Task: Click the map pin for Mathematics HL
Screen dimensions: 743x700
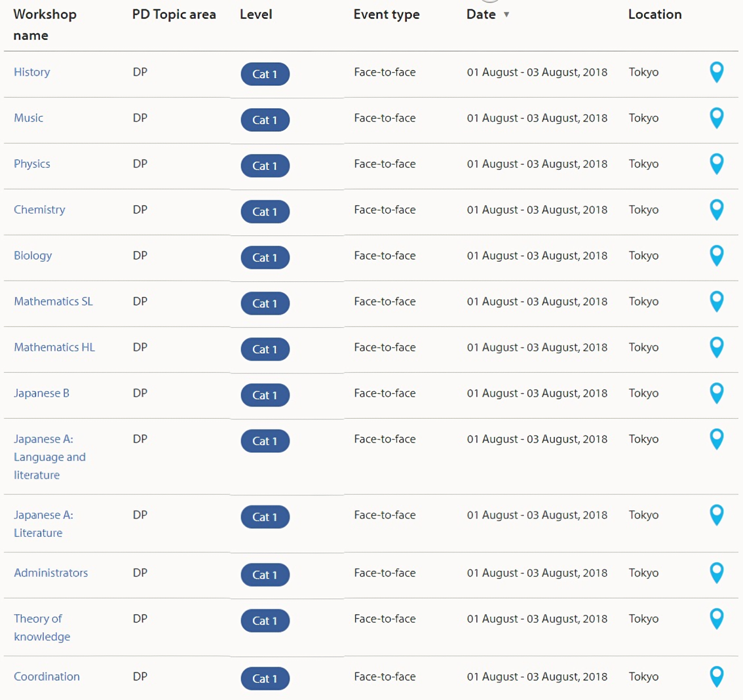Action: click(x=717, y=347)
